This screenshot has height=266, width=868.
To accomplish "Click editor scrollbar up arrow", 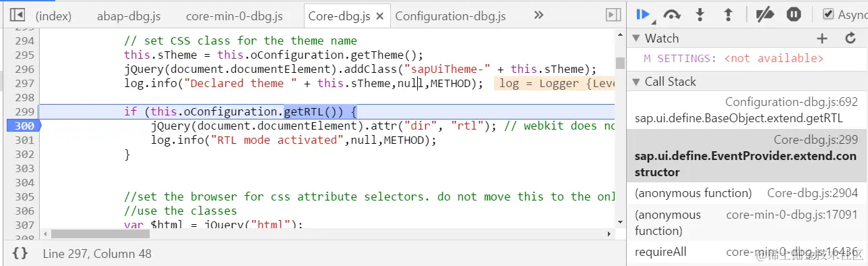I will tap(619, 34).
